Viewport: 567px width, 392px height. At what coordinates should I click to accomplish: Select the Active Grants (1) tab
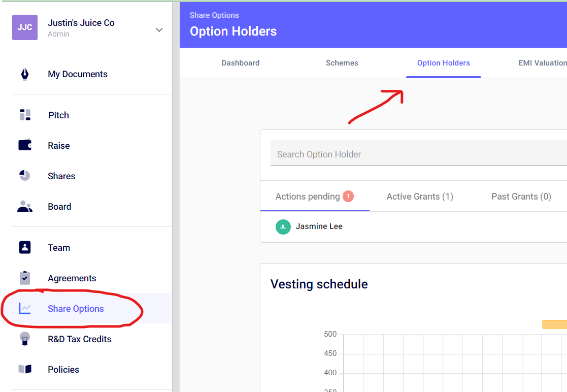point(420,197)
